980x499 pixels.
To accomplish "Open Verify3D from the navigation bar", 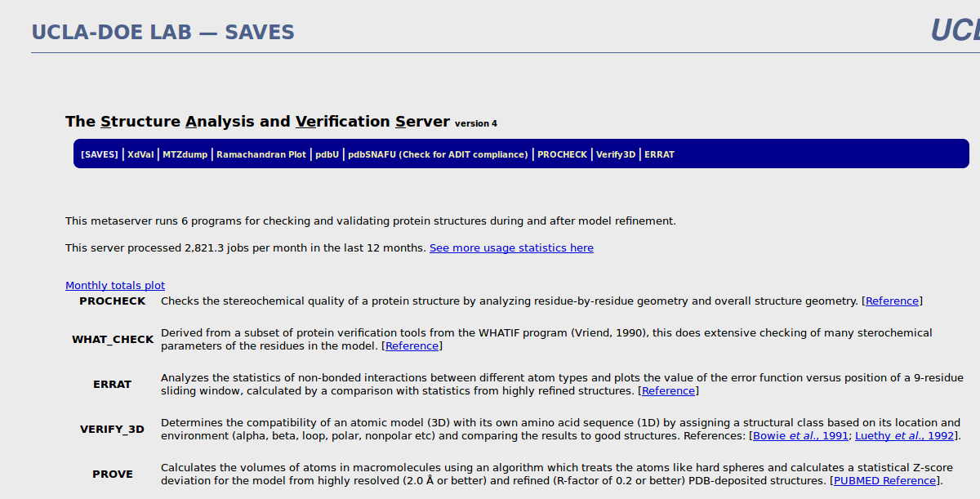I will [616, 154].
